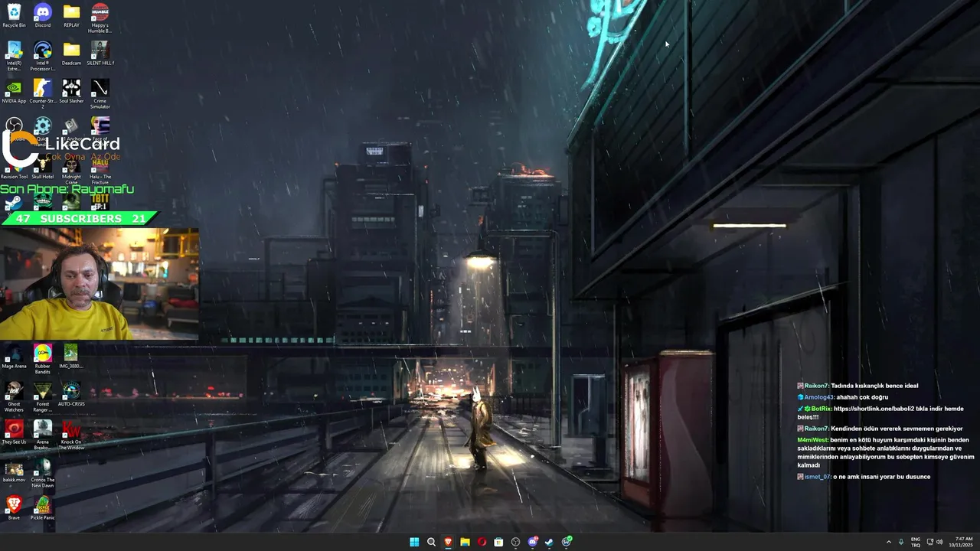Select the Counter-Strike 2 desktop icon
The image size is (980, 551).
click(43, 94)
